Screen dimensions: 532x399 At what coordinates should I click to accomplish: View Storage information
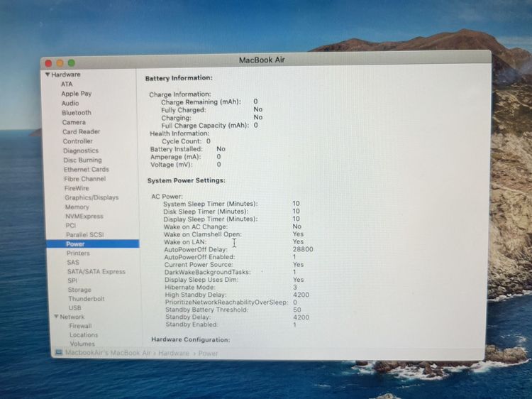(79, 290)
